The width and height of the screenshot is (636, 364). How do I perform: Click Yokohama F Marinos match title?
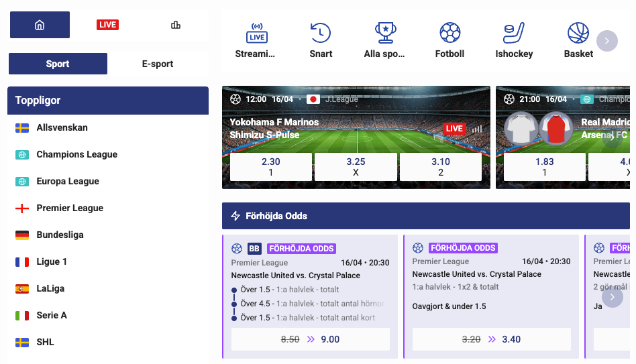tap(274, 122)
